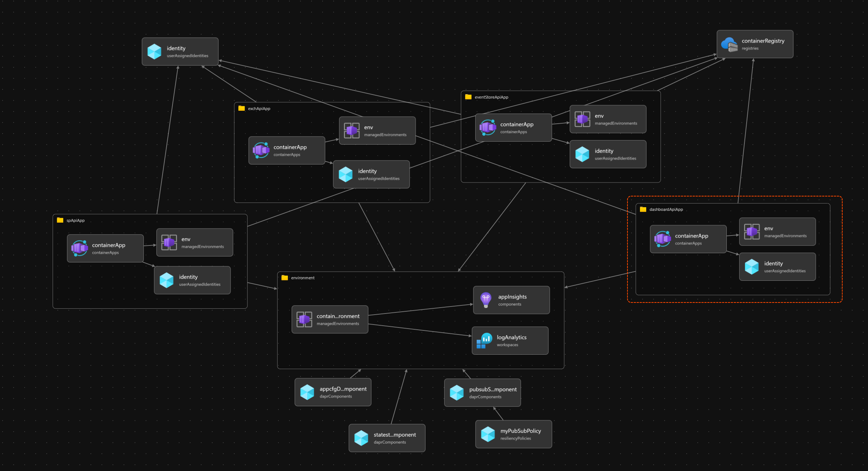Viewport: 868px width, 471px height.
Task: Click spApiApp containerApp icon
Action: pos(79,248)
